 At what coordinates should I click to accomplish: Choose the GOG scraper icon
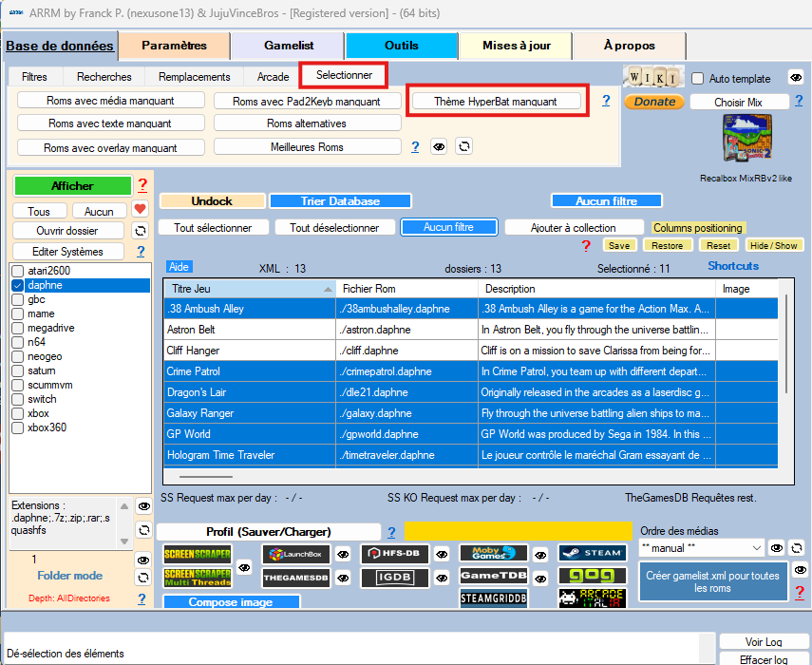tap(592, 576)
